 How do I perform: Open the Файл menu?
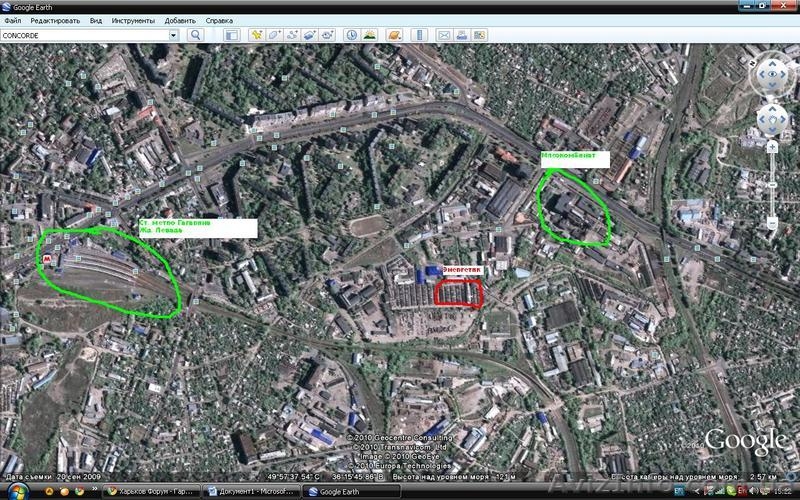click(12, 20)
